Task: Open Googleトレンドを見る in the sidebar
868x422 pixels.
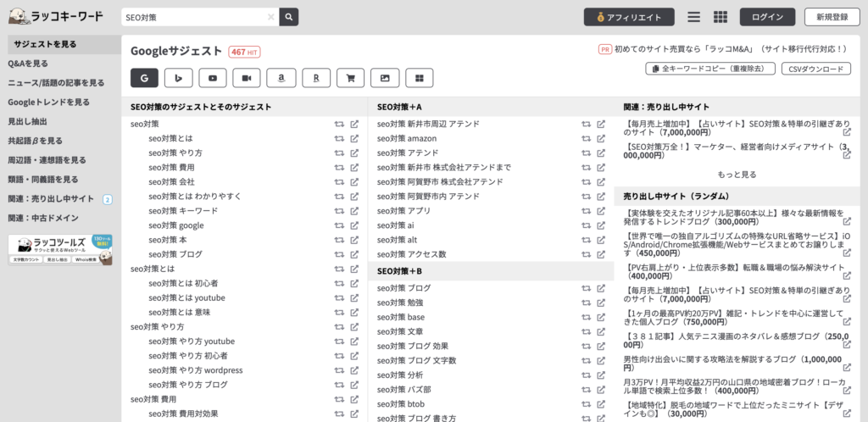Action: tap(48, 103)
